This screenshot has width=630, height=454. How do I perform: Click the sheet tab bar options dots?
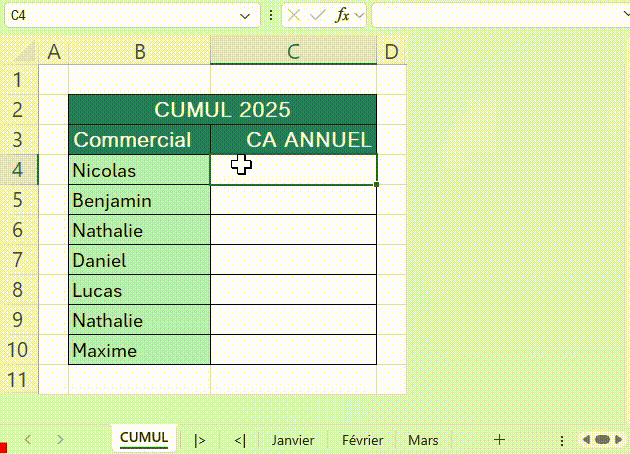562,441
